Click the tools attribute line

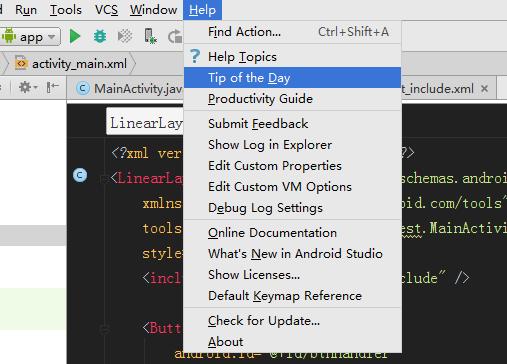pyautogui.click(x=162, y=228)
